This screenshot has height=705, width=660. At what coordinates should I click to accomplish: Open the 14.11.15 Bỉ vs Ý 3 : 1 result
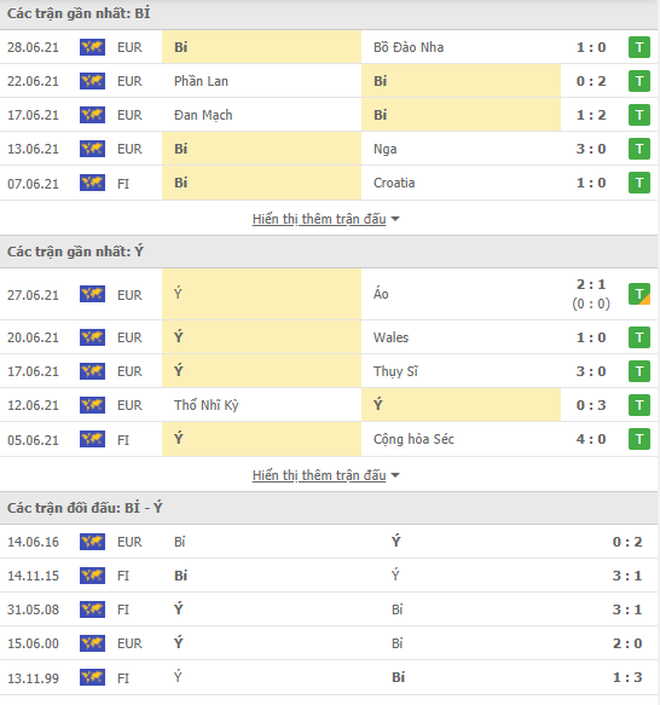coord(627,576)
